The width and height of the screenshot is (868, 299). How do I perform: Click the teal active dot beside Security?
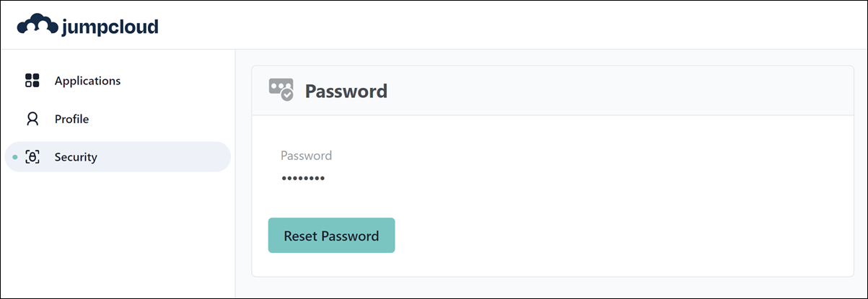15,157
